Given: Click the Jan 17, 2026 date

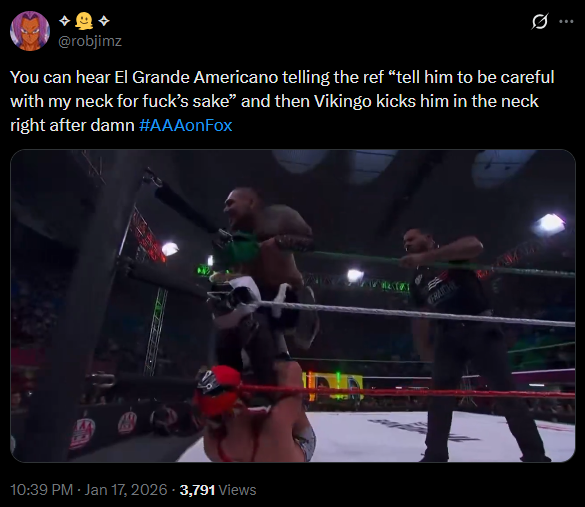Looking at the screenshot, I should point(126,490).
